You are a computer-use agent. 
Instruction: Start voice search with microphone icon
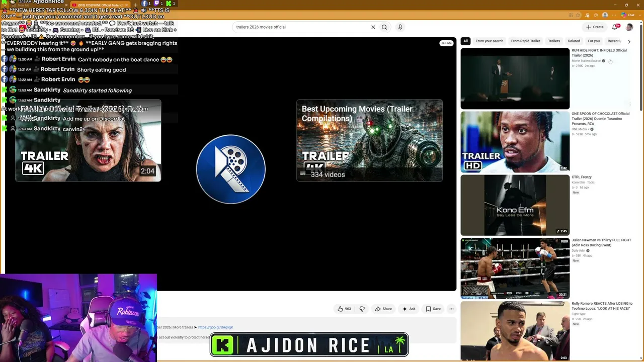click(400, 27)
